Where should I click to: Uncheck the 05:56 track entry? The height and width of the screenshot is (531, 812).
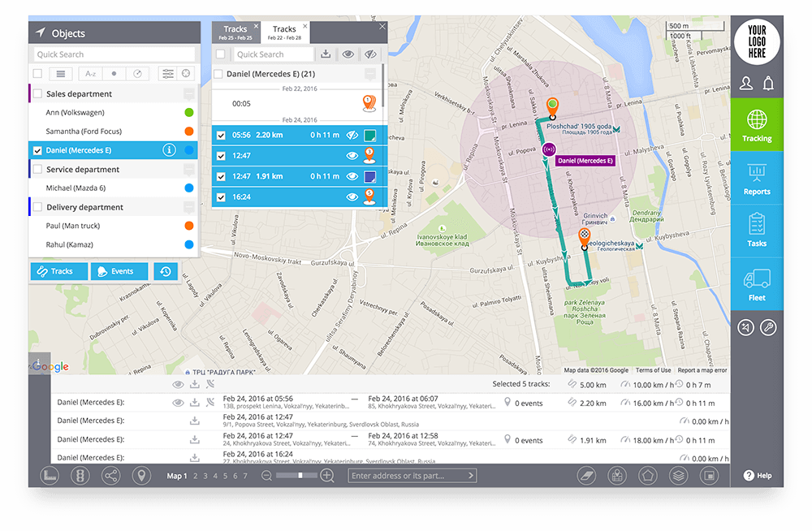point(219,135)
